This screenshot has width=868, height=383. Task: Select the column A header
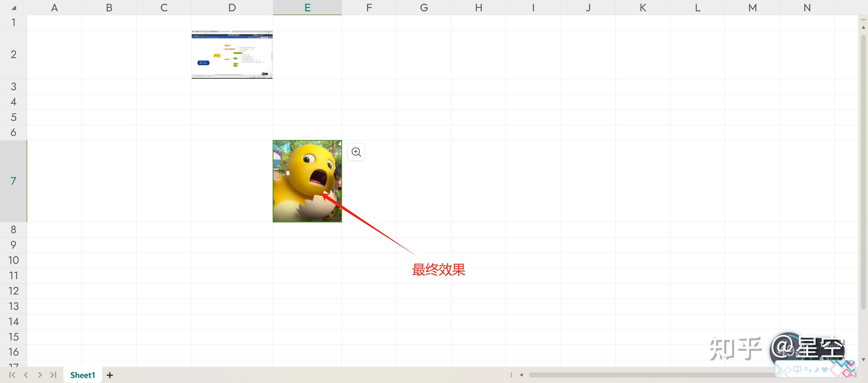coord(54,7)
